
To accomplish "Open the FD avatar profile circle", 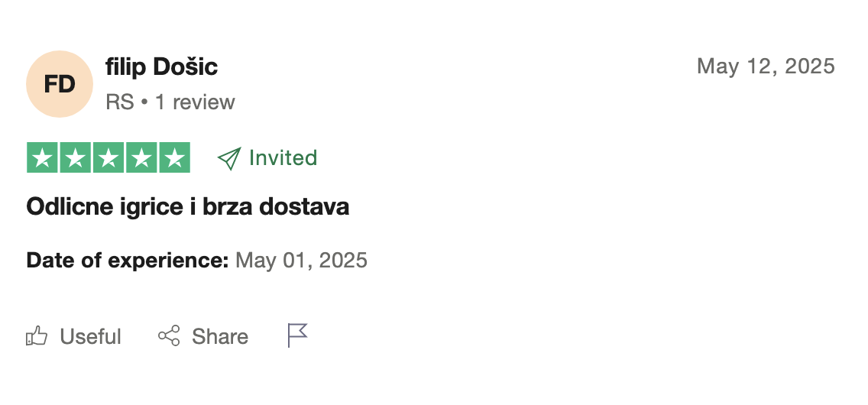I will pos(60,84).
